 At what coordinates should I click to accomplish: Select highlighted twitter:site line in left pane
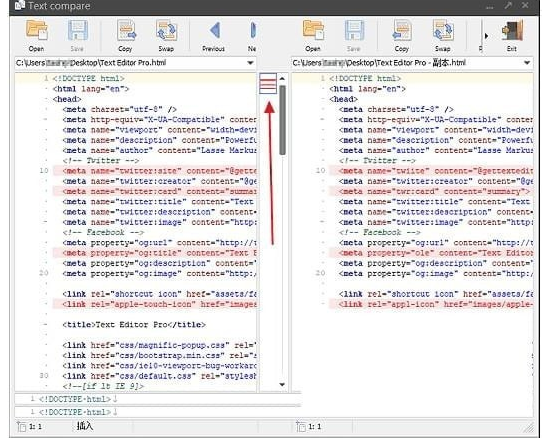pyautogui.click(x=155, y=171)
